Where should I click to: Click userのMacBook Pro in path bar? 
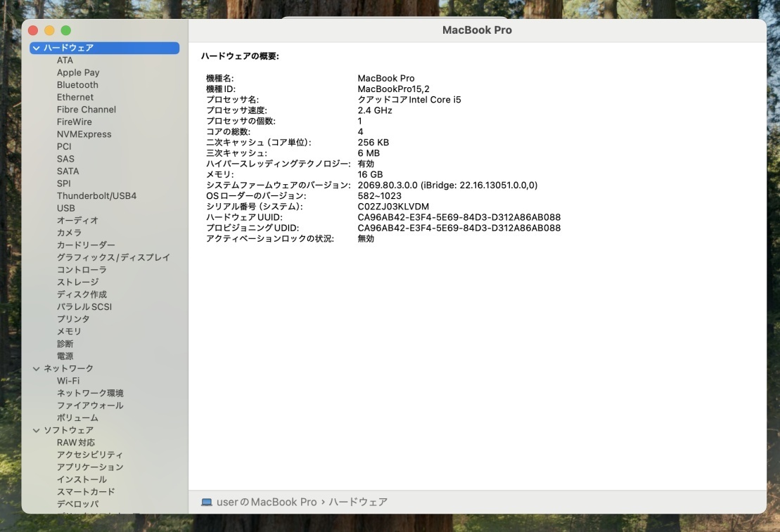pyautogui.click(x=267, y=502)
